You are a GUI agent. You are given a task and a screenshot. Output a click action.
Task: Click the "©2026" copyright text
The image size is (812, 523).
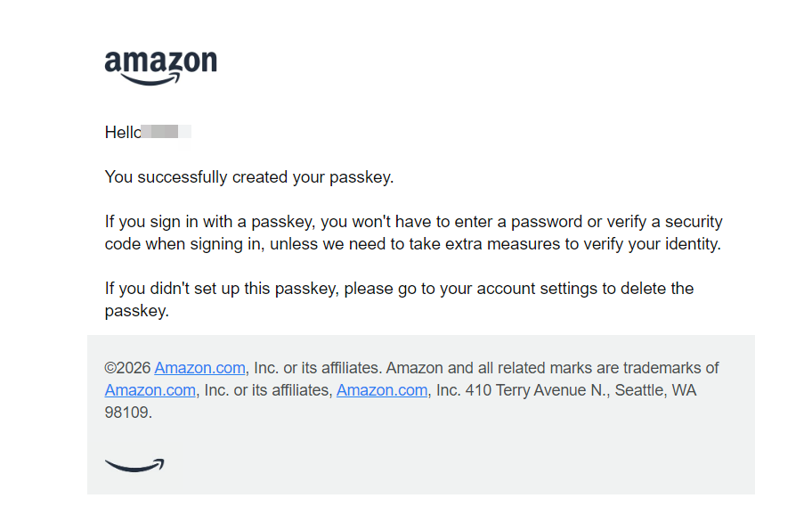(x=127, y=368)
